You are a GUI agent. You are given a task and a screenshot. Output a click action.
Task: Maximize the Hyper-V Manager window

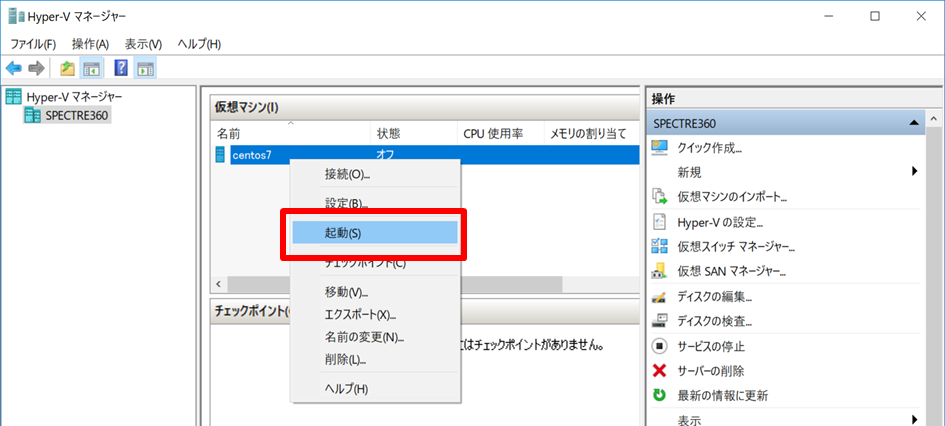(x=874, y=16)
